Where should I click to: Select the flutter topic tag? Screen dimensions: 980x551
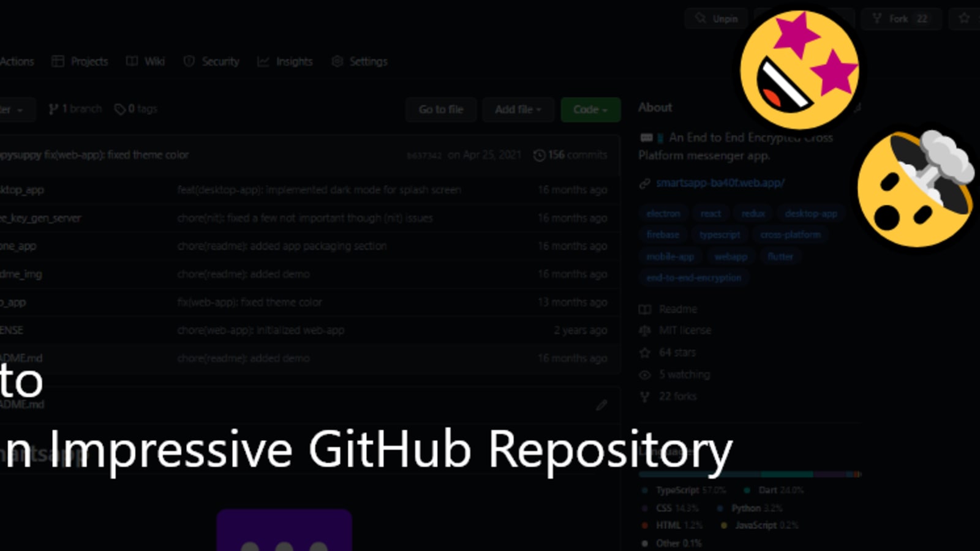(780, 257)
